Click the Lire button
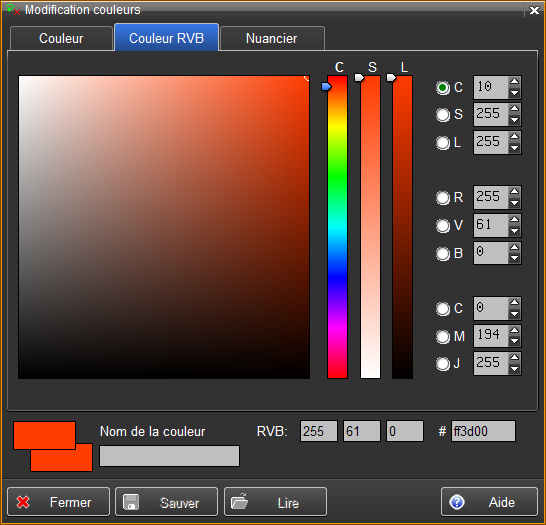Image resolution: width=546 pixels, height=525 pixels. pyautogui.click(x=275, y=502)
